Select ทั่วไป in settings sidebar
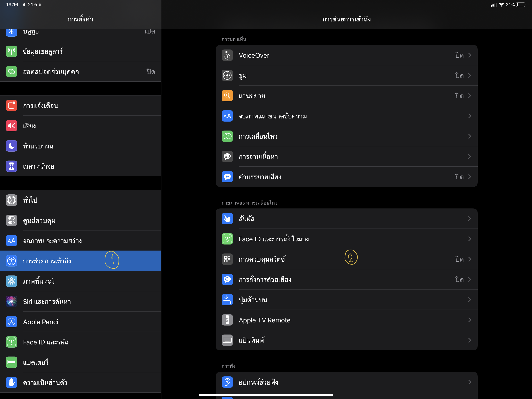 pos(81,200)
